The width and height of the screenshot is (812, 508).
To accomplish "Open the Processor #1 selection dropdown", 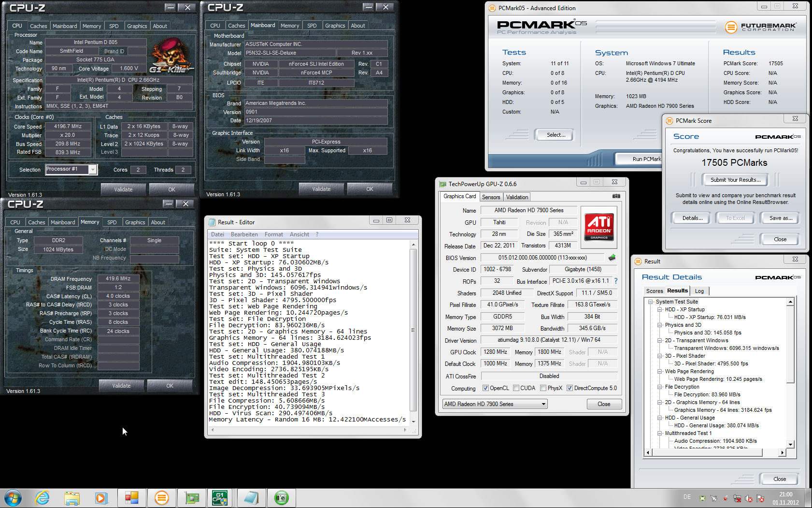I will click(x=92, y=169).
